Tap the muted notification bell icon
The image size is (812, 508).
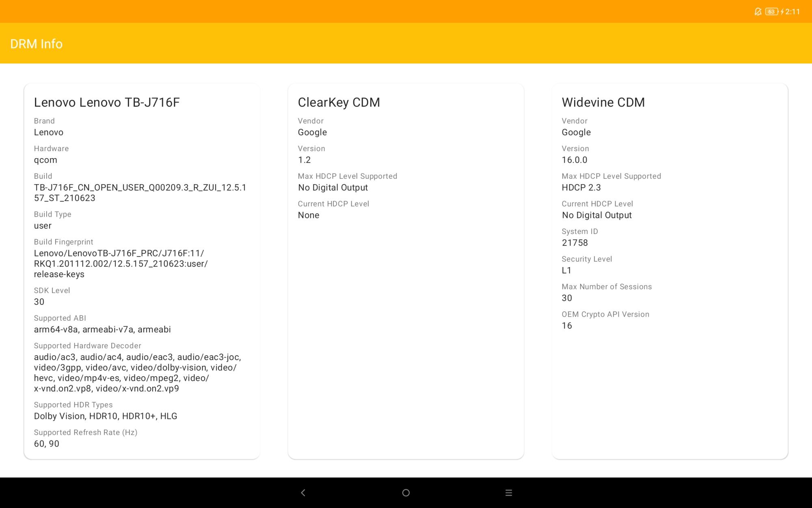click(x=758, y=12)
